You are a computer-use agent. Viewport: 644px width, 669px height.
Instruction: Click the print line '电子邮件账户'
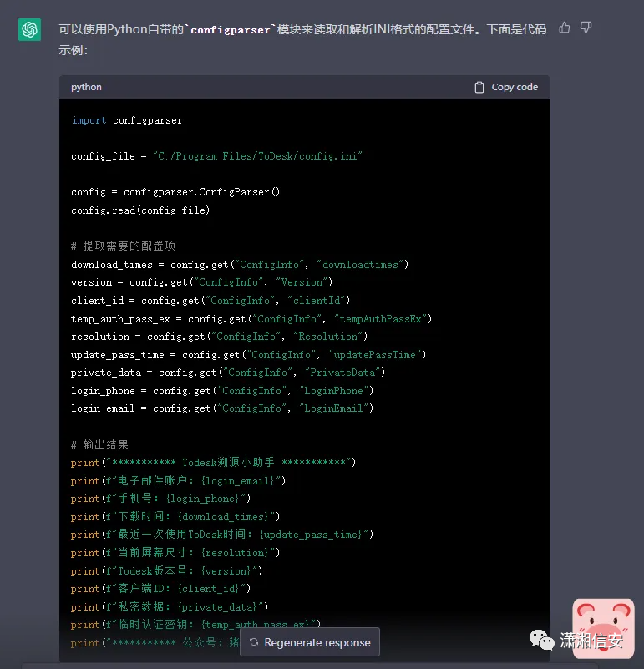click(x=179, y=481)
